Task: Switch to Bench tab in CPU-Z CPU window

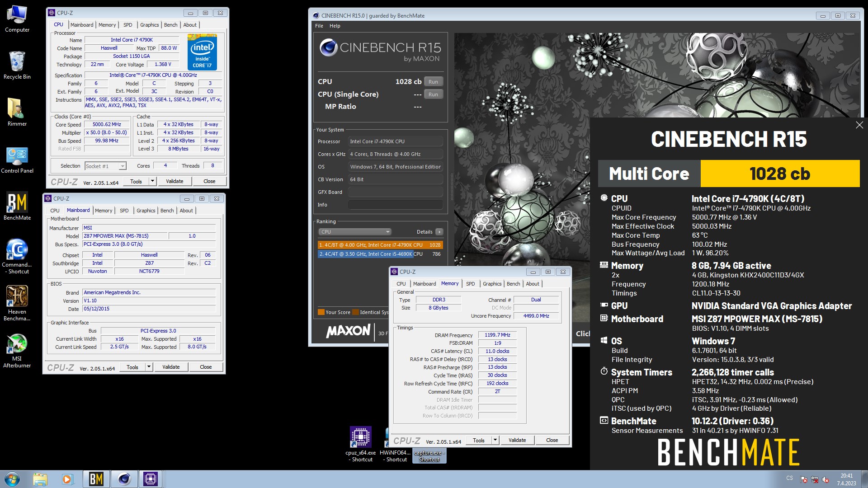Action: point(171,25)
